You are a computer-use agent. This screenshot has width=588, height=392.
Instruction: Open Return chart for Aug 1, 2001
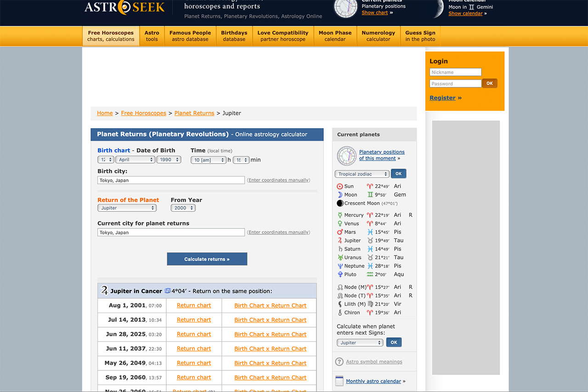(x=194, y=306)
